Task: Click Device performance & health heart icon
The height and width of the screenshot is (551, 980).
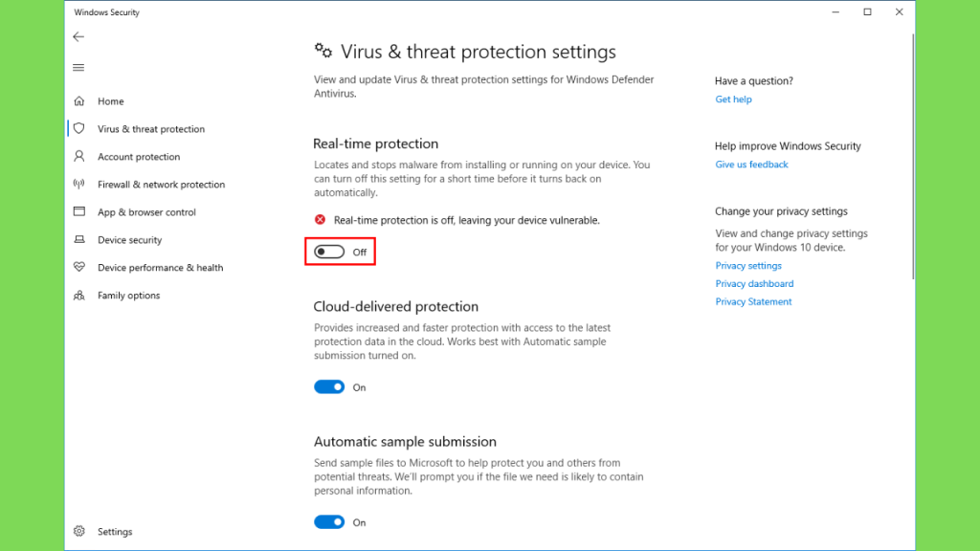Action: pyautogui.click(x=78, y=267)
